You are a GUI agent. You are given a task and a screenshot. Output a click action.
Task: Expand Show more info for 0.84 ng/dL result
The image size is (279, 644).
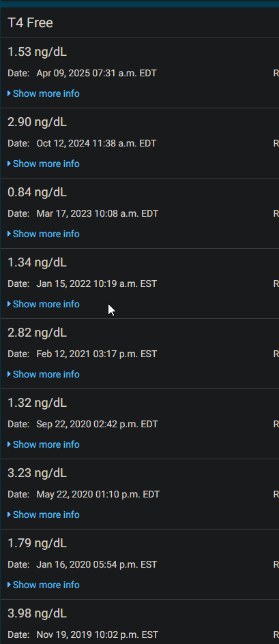point(44,234)
